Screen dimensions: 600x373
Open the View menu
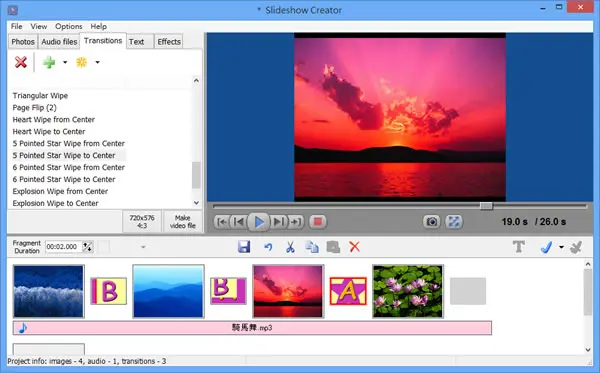pos(39,26)
